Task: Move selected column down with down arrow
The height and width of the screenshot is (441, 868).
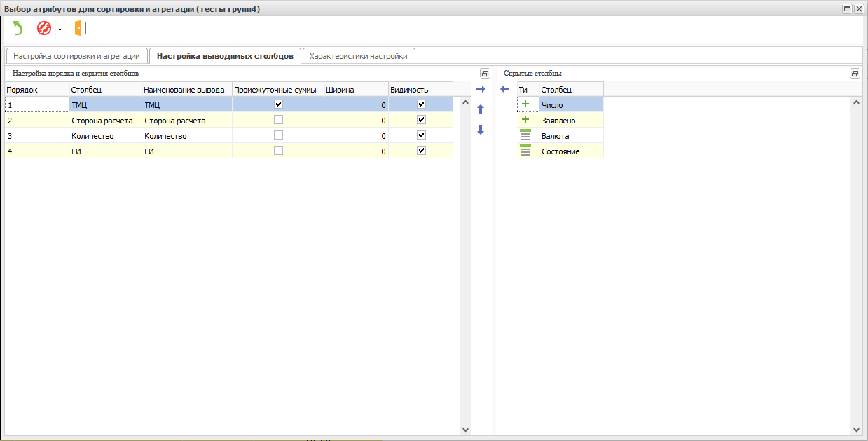Action: click(x=481, y=130)
